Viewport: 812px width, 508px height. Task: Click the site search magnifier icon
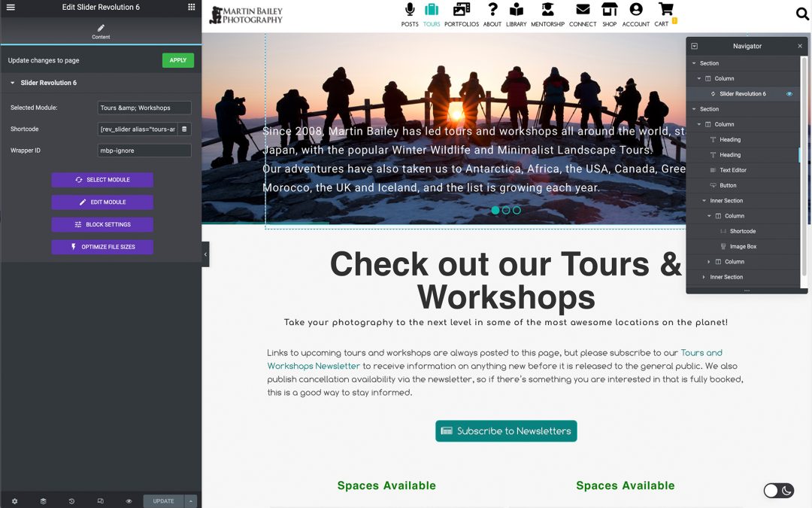[801, 14]
